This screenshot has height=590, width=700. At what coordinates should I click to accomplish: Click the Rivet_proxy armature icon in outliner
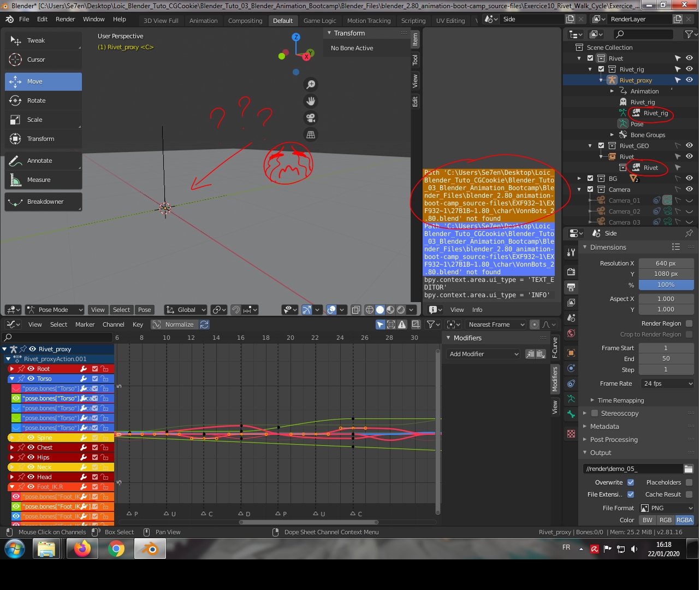tap(612, 80)
